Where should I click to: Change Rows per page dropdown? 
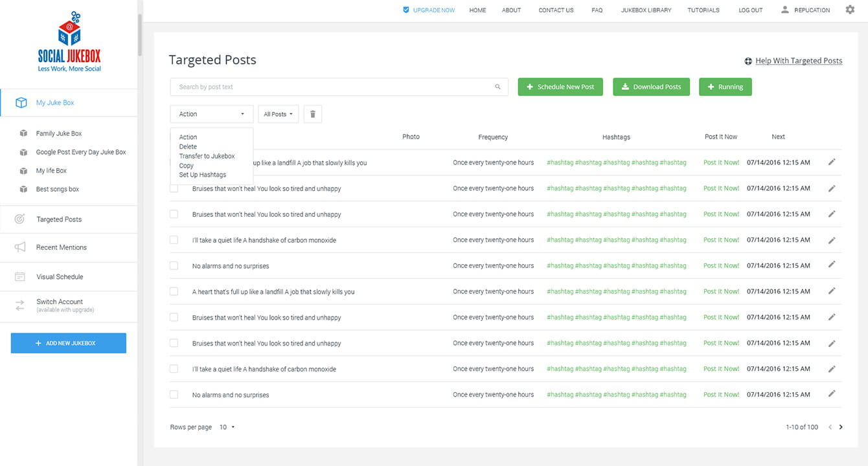[227, 427]
